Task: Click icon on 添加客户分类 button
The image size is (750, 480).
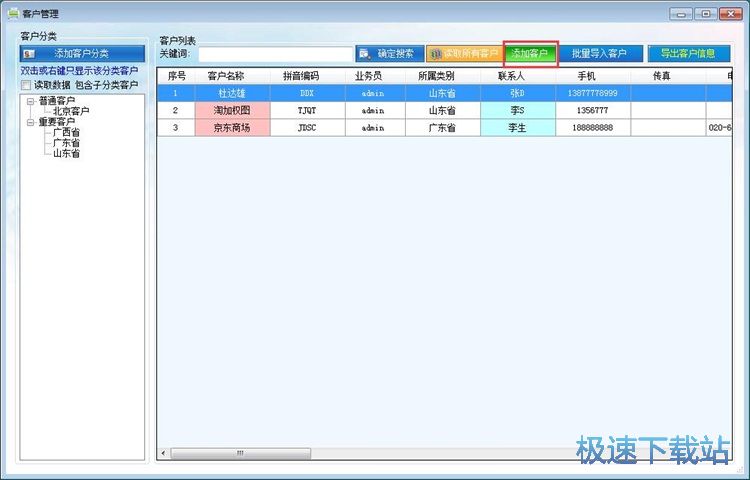Action: coord(29,54)
